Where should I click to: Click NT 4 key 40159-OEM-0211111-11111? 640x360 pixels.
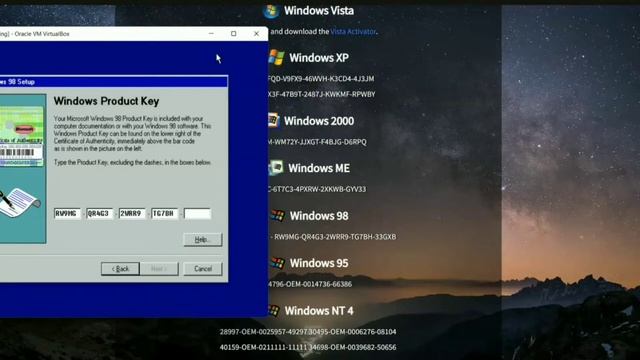[x=263, y=347]
